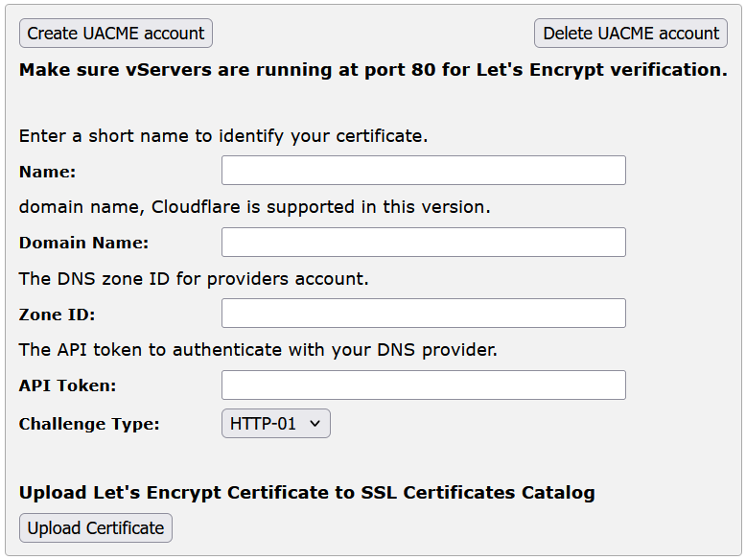Open the Challenge Type dropdown
The height and width of the screenshot is (560, 746).
tap(275, 424)
